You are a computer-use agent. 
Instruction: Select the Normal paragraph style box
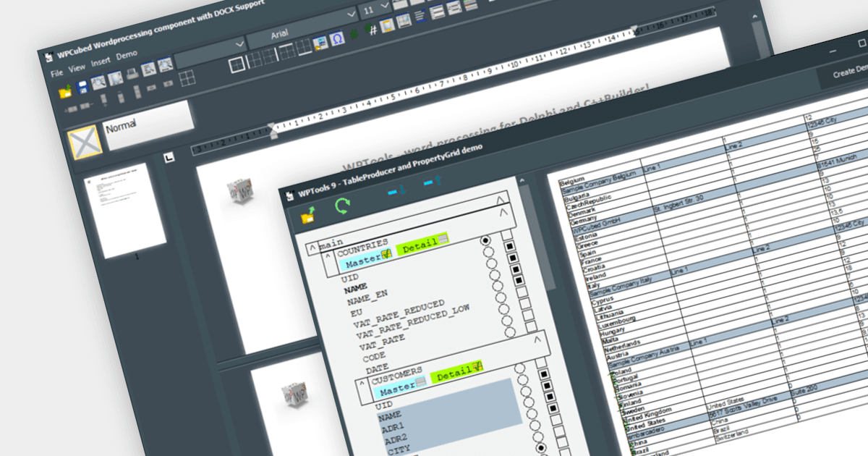point(149,124)
